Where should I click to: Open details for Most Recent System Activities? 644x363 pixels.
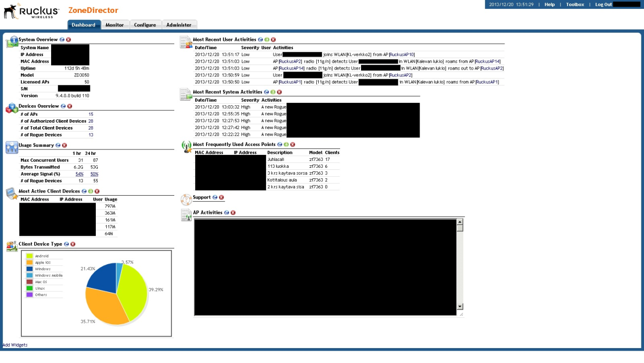tap(273, 92)
